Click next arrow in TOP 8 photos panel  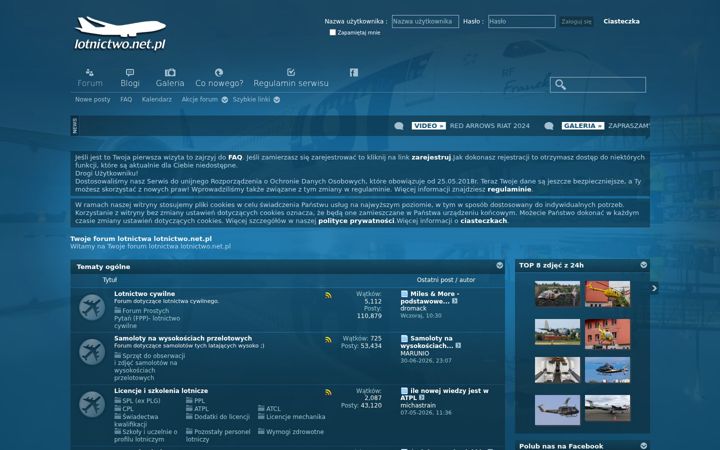654,288
